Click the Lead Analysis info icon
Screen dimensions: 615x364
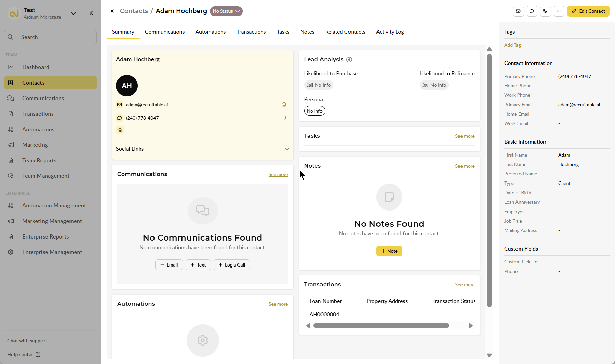tap(349, 60)
